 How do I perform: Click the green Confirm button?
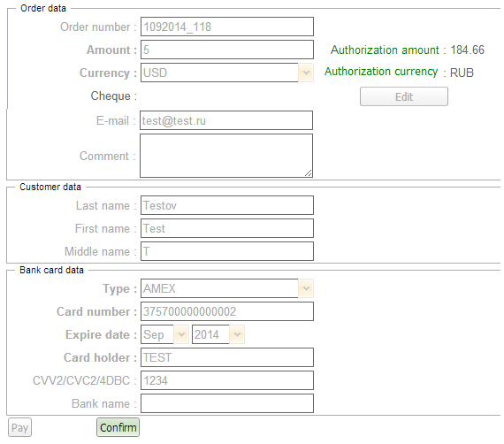click(118, 427)
